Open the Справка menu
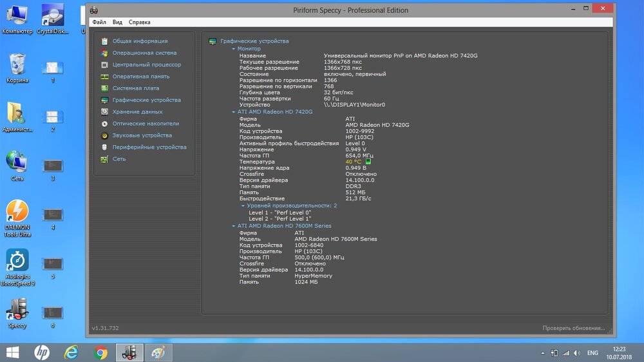This screenshot has height=362, width=644. (139, 22)
